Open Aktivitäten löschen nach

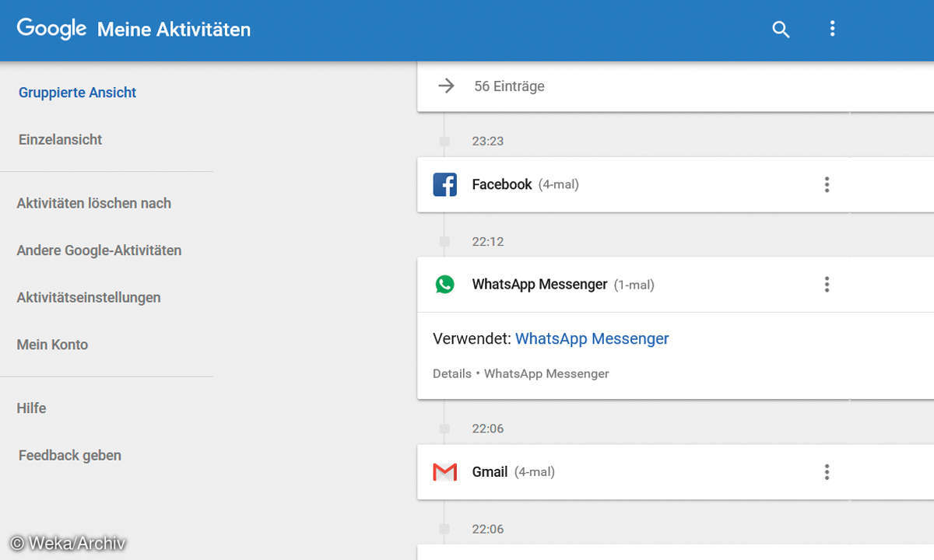tap(94, 203)
